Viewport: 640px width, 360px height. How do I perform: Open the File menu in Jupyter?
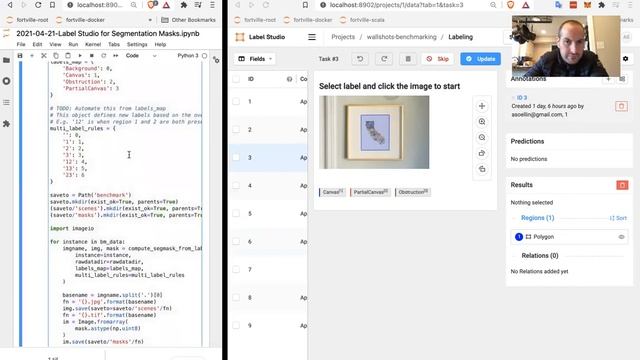pyautogui.click(x=21, y=44)
